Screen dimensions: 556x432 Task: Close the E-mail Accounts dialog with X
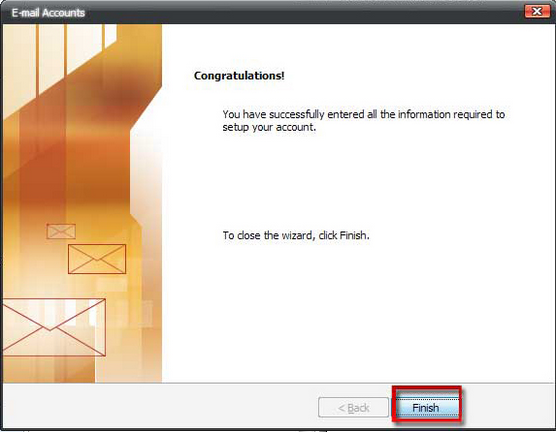point(537,11)
